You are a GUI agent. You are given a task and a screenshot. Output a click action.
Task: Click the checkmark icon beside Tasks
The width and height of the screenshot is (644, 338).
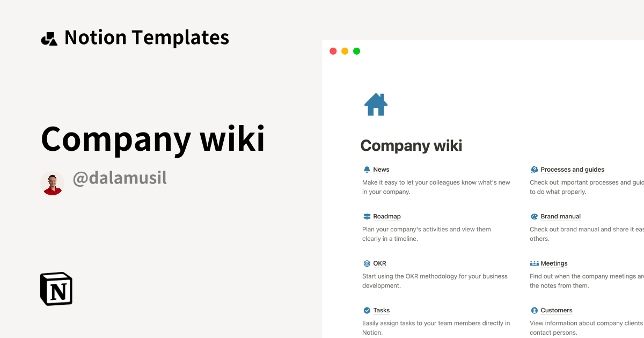(x=367, y=311)
